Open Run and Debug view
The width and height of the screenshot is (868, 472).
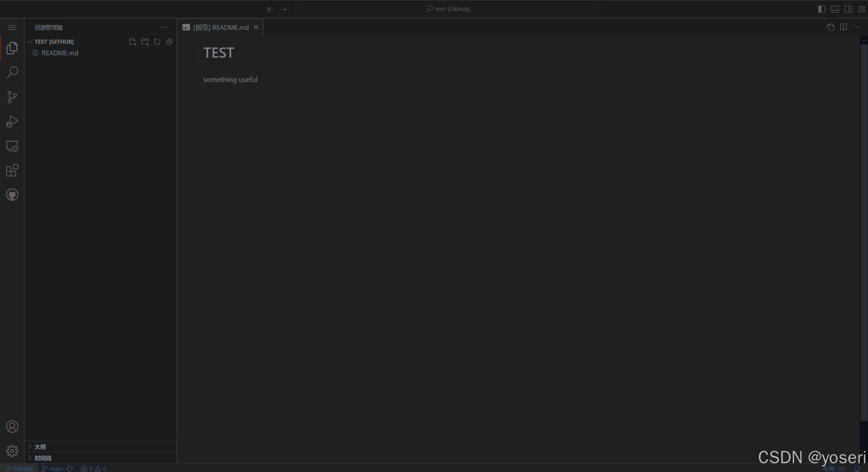[12, 121]
